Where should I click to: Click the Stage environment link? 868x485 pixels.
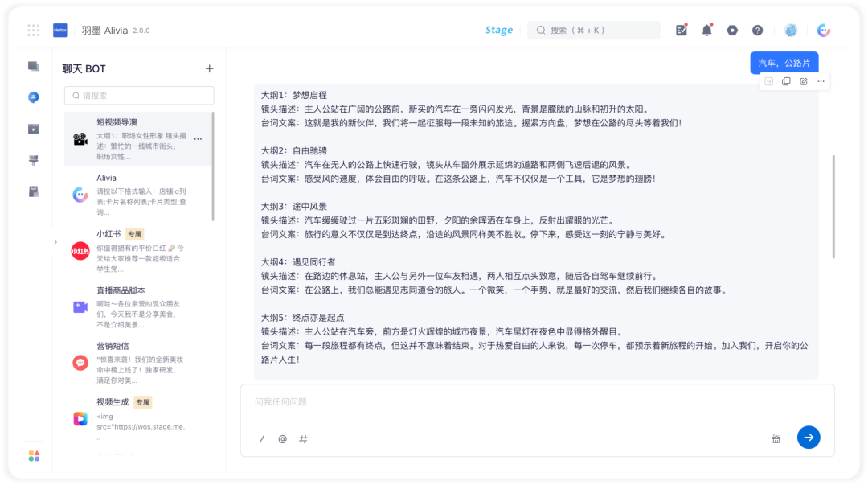(x=499, y=30)
